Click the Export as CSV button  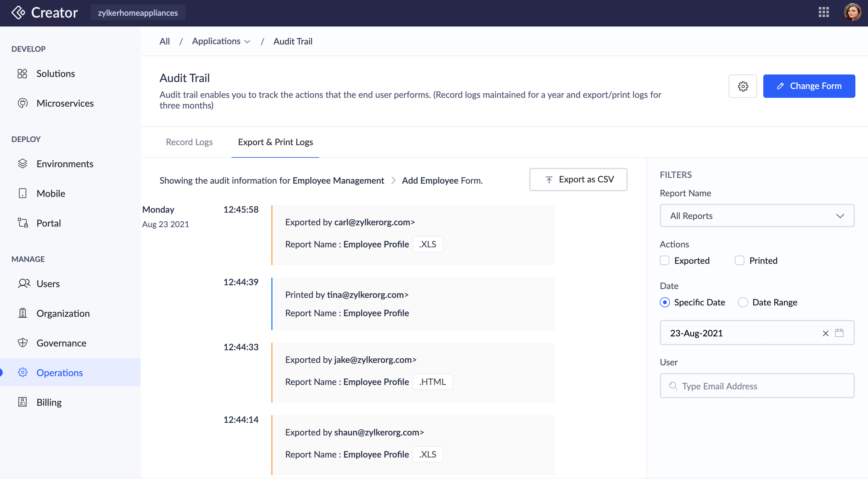pyautogui.click(x=578, y=180)
